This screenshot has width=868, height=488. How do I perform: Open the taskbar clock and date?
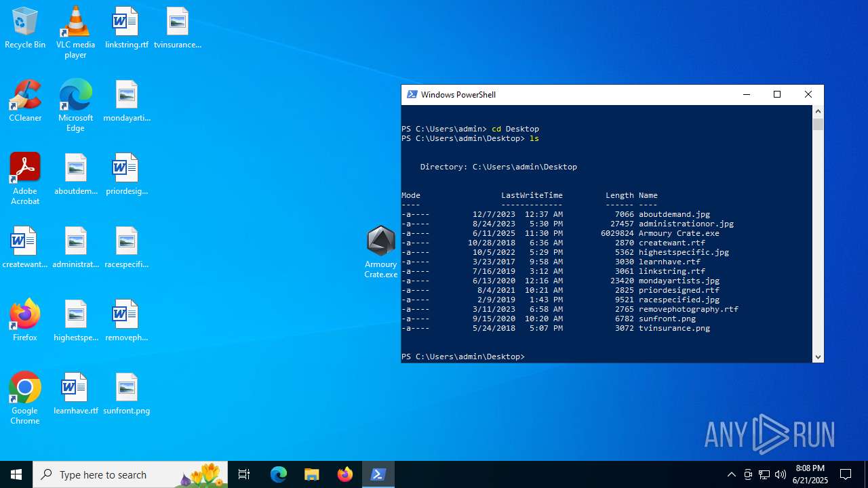[810, 474]
